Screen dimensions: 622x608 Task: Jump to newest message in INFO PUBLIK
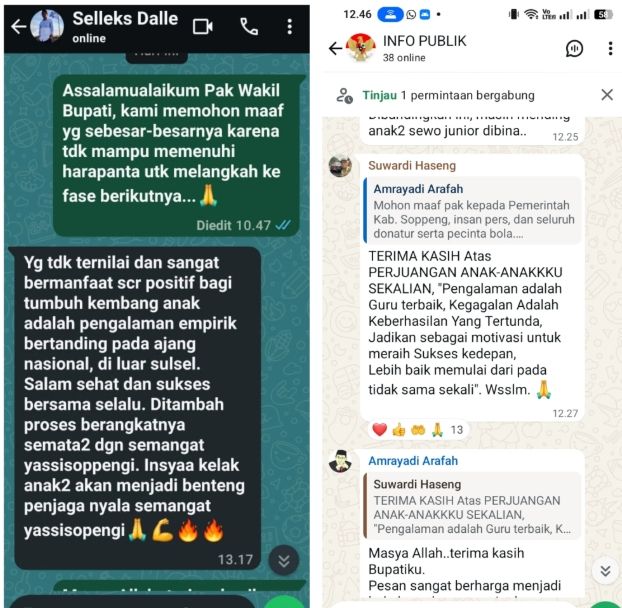(x=605, y=571)
